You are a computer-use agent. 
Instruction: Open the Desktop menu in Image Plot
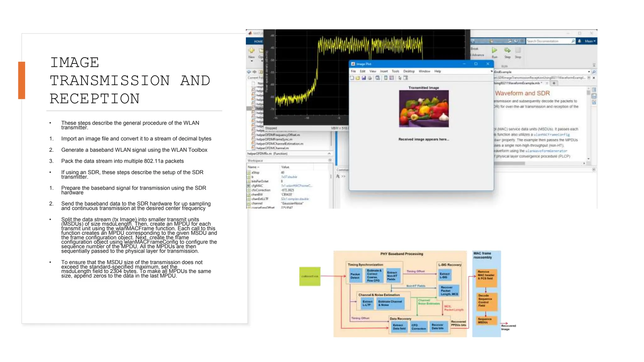point(409,71)
